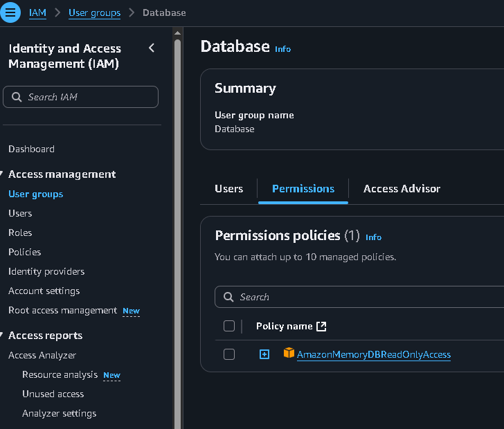504x429 pixels.
Task: Check the AmazonMemoryDBReadOnlyAccess row checkbox
Action: [229, 354]
